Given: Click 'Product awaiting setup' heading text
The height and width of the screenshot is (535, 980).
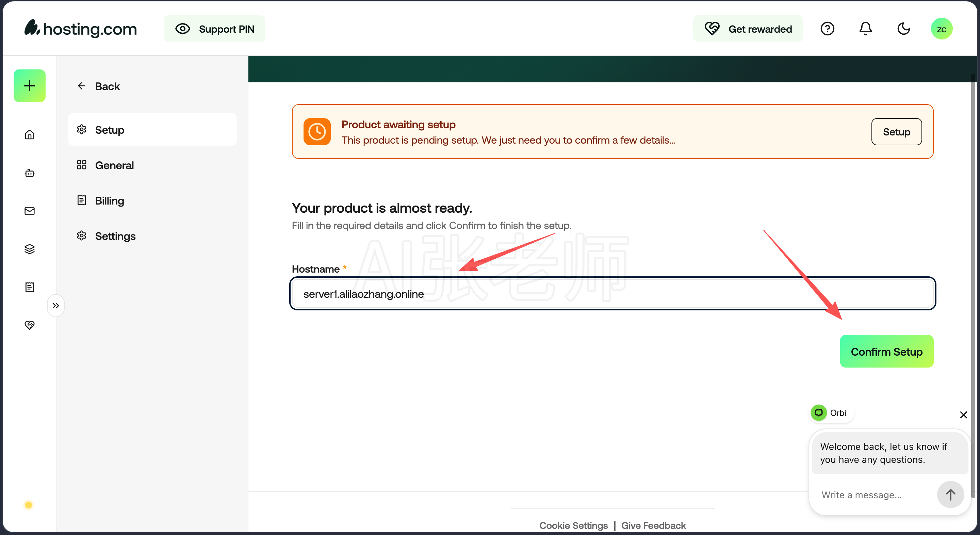Looking at the screenshot, I should [x=398, y=125].
